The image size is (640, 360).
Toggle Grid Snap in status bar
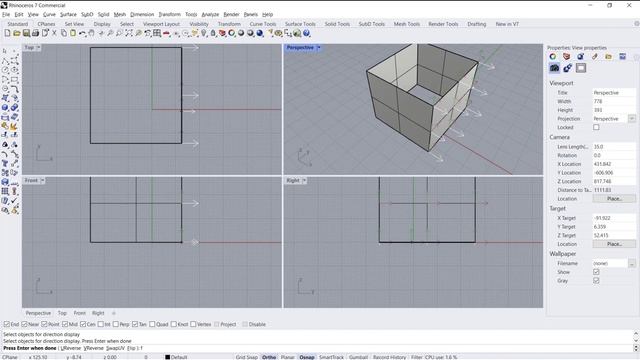(247, 357)
